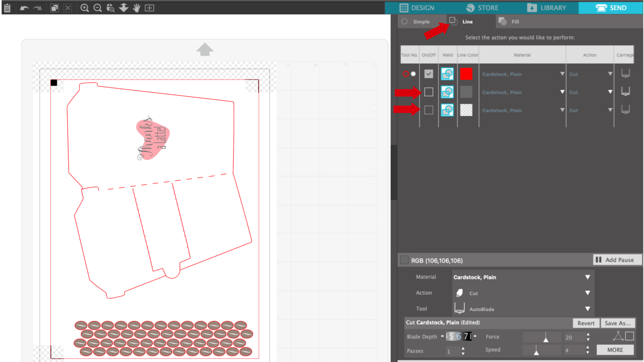This screenshot has height=362, width=644.
Task: Click Fit to Page view icon
Action: [x=149, y=8]
